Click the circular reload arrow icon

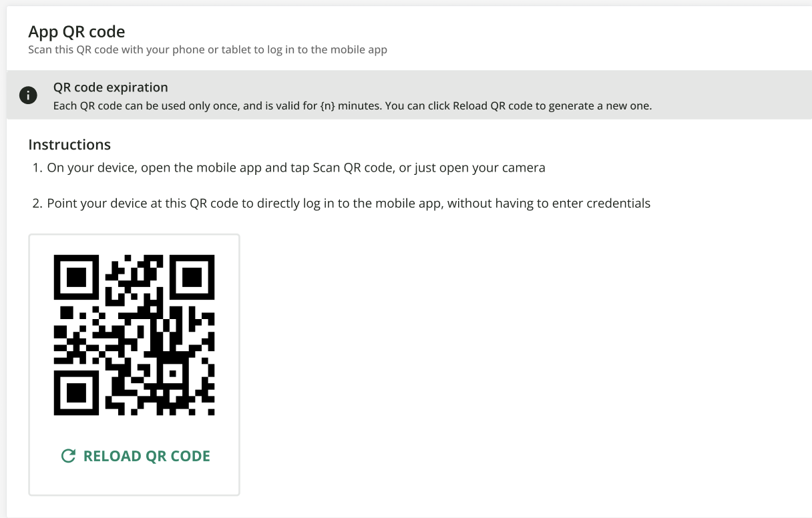click(x=68, y=456)
